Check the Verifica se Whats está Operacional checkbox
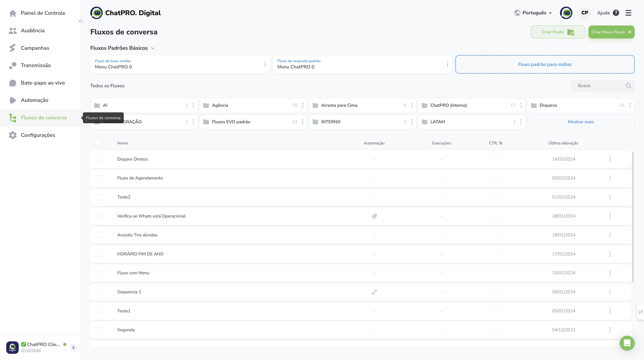The width and height of the screenshot is (644, 360). [98, 216]
